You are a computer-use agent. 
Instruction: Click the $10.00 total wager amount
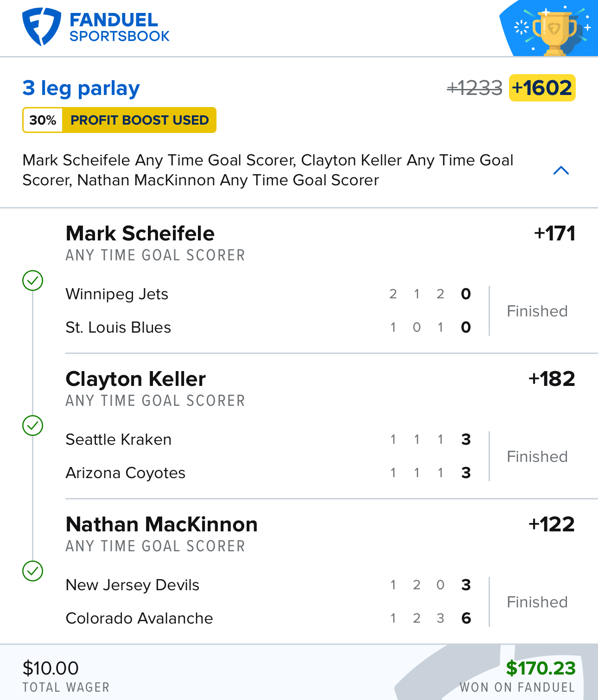click(51, 668)
